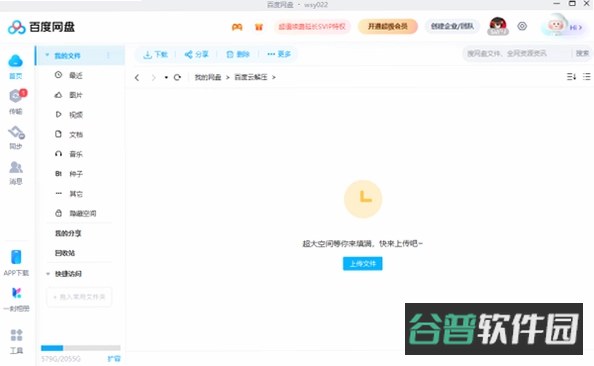This screenshot has height=366, width=594.
Task: Collapse the 我的文件 tree section
Action: (47, 55)
